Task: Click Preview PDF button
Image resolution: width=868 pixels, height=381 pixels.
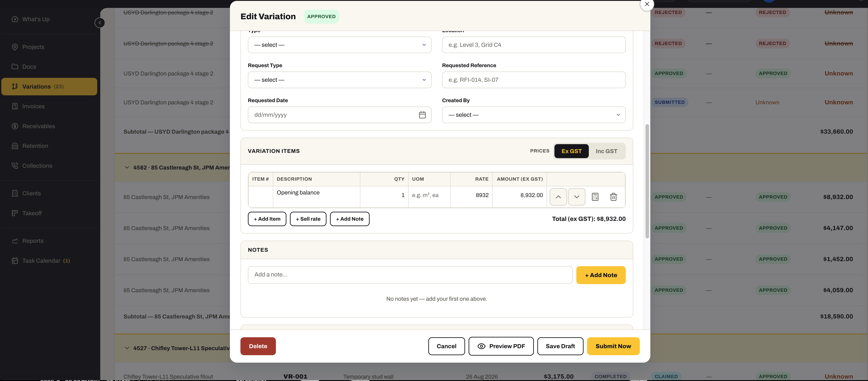Action: coord(501,346)
